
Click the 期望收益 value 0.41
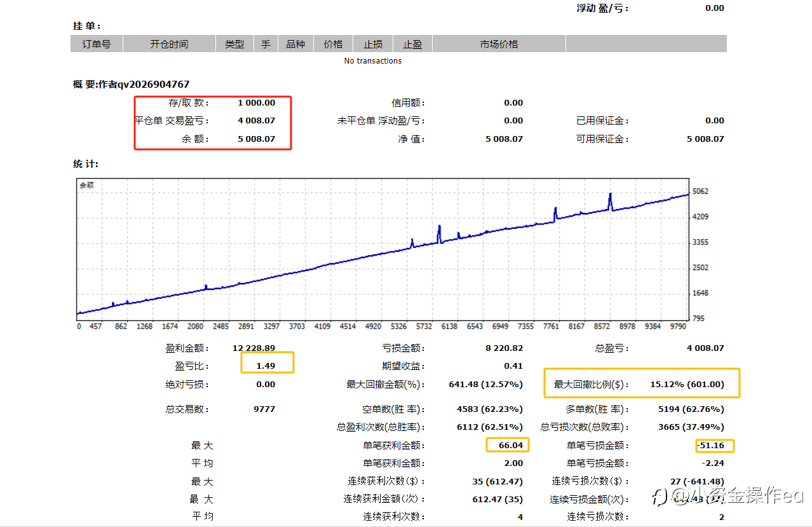(x=513, y=366)
